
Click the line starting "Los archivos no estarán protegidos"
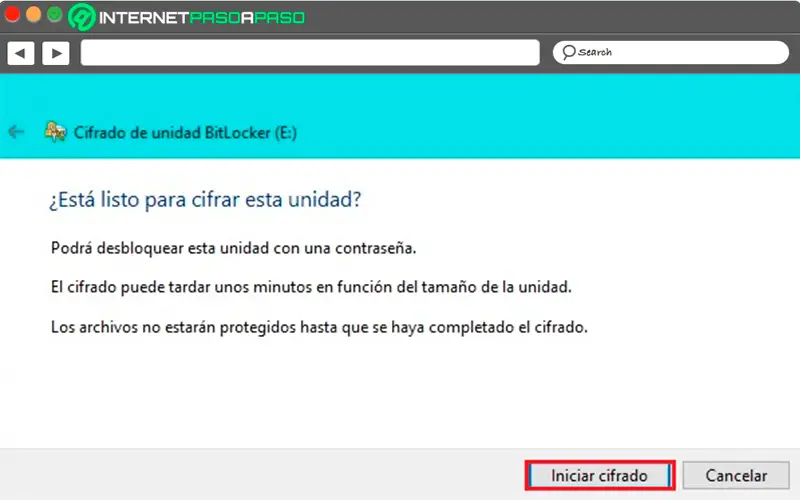coord(319,327)
